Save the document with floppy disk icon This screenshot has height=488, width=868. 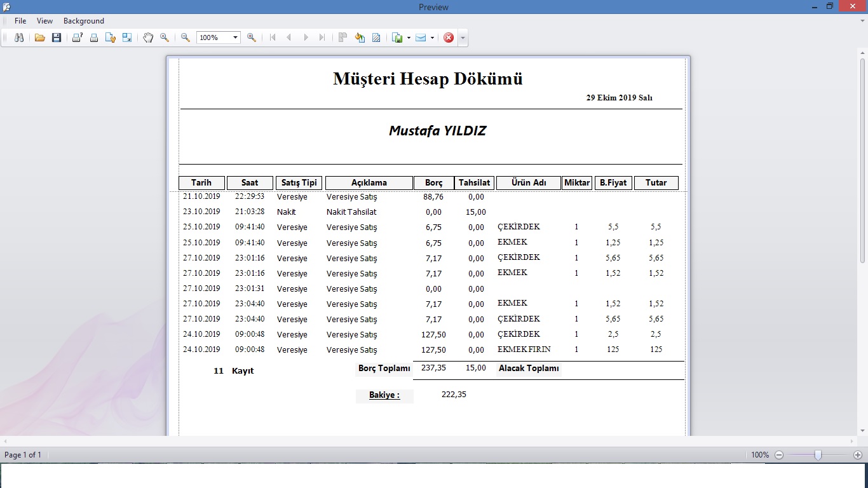pos(57,37)
